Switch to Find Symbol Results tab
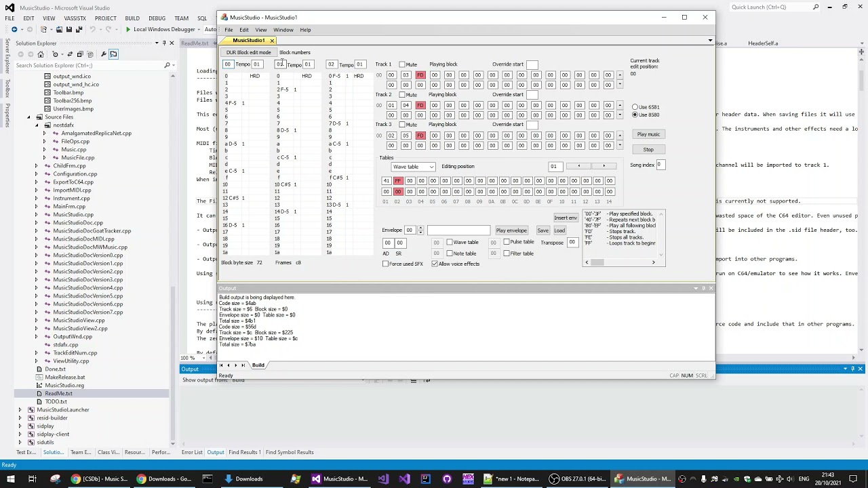This screenshot has height=488, width=868. [x=290, y=452]
